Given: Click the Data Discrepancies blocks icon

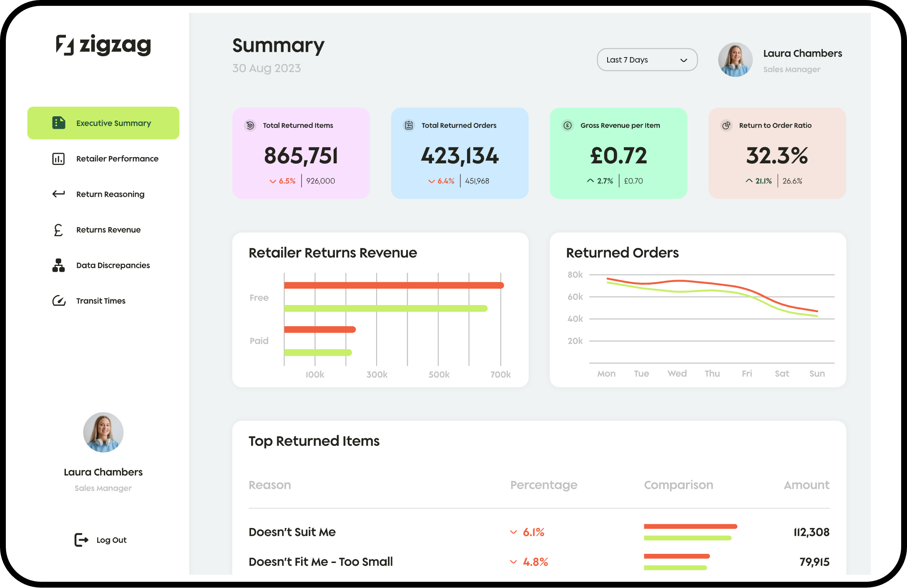Looking at the screenshot, I should [58, 265].
